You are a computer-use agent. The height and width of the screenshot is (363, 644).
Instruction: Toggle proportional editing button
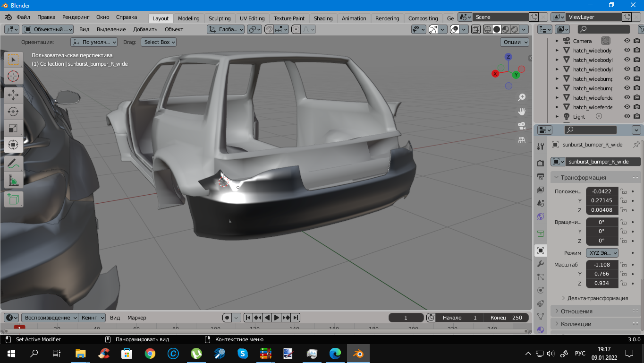pyautogui.click(x=296, y=29)
